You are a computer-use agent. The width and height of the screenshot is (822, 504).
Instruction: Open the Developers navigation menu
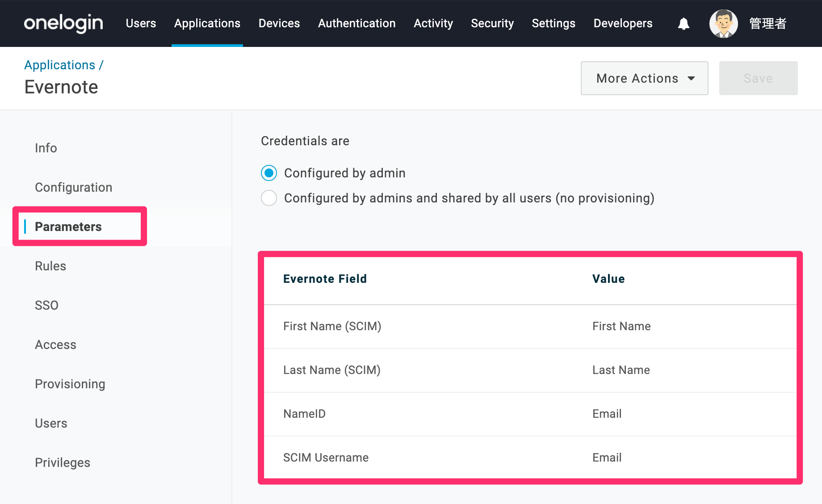623,23
